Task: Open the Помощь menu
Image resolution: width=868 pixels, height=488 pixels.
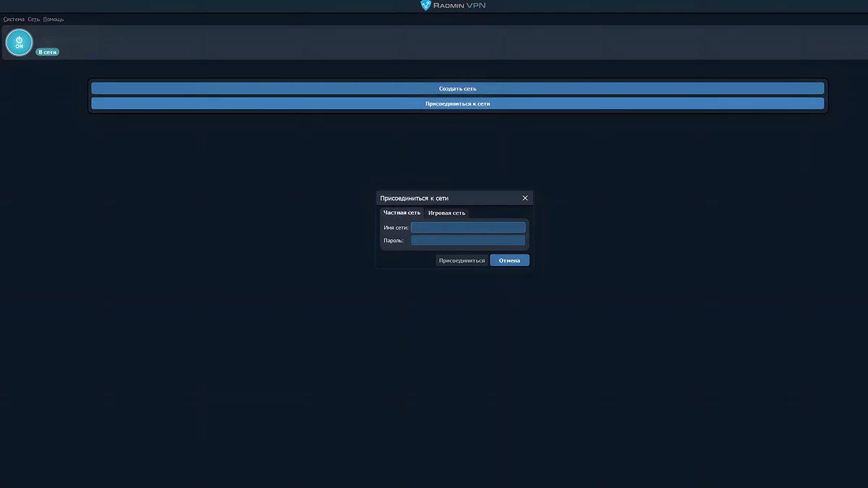Action: [x=54, y=20]
